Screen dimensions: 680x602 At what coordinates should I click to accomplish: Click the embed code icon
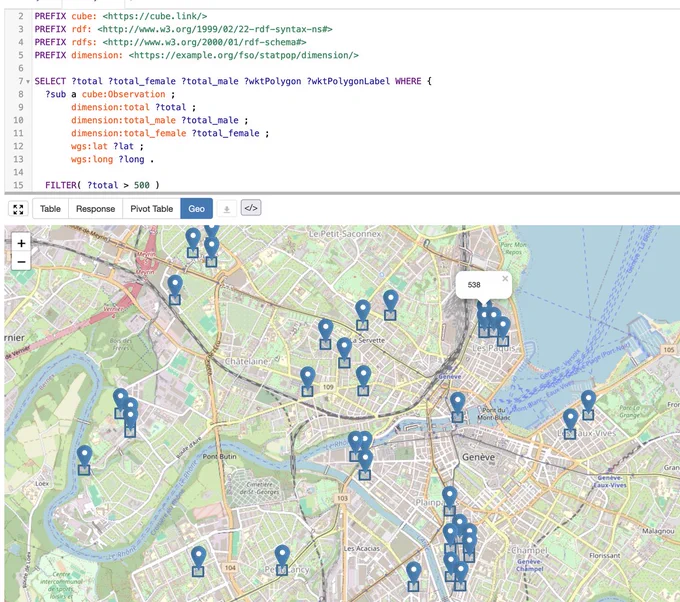tap(251, 208)
